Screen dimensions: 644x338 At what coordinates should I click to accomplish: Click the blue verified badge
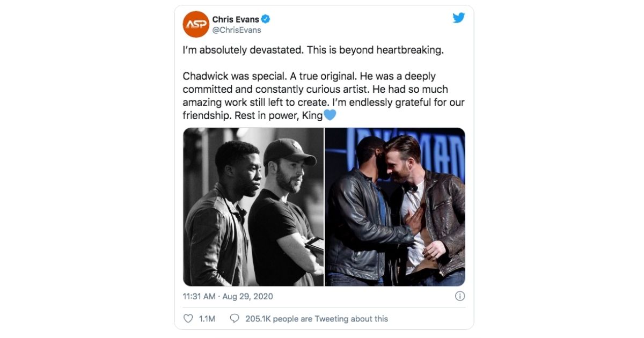[266, 20]
